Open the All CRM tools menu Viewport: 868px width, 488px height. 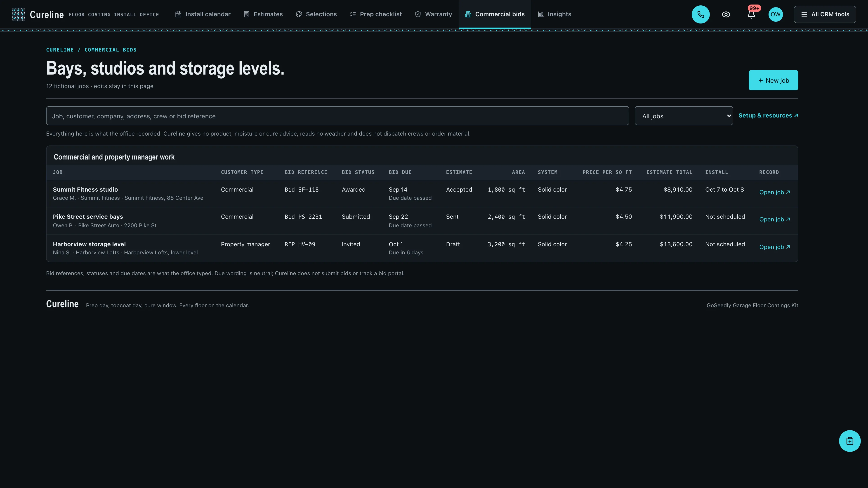[x=825, y=14]
